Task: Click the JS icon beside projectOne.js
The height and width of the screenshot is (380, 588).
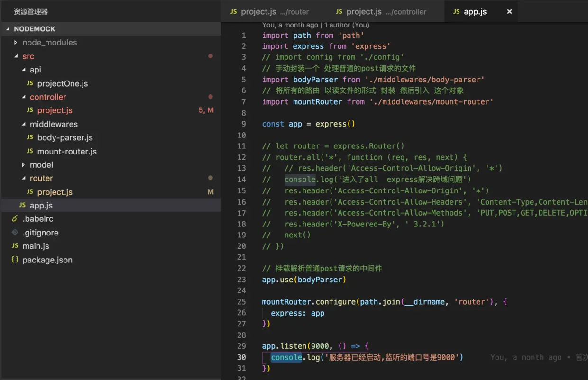Action: click(30, 83)
